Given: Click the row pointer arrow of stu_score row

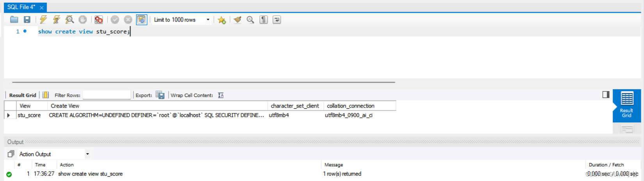Looking at the screenshot, I should click(x=9, y=115).
